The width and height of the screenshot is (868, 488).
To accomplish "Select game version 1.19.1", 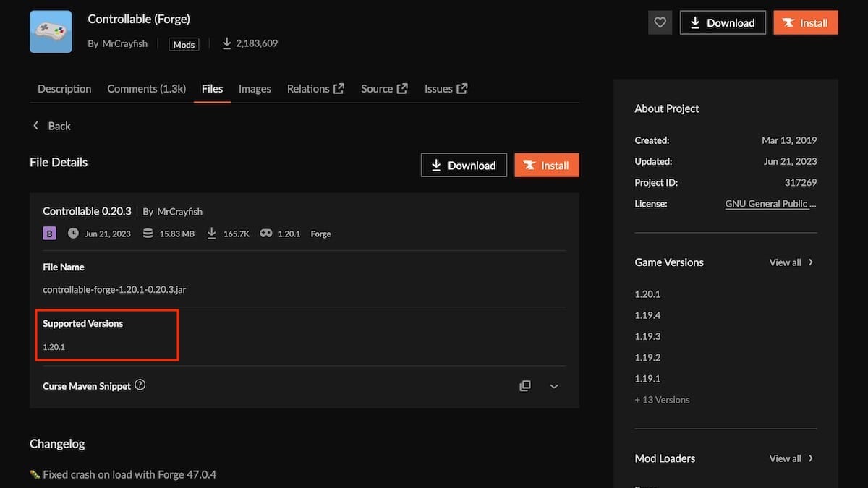I will pyautogui.click(x=647, y=378).
